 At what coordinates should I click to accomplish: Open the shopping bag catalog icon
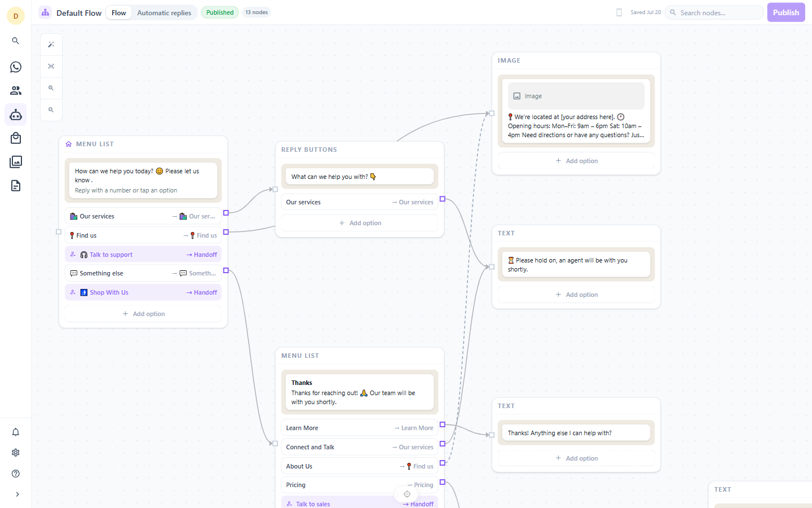click(x=16, y=138)
